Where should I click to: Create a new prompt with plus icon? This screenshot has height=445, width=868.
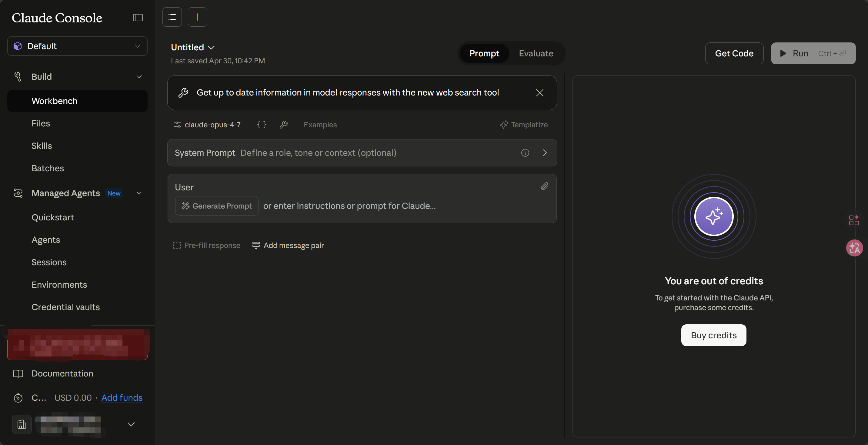point(198,17)
